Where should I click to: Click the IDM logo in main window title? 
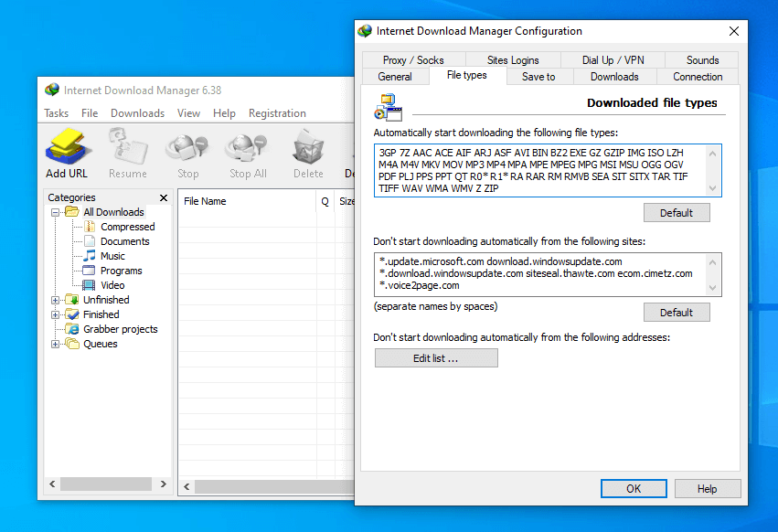click(51, 90)
